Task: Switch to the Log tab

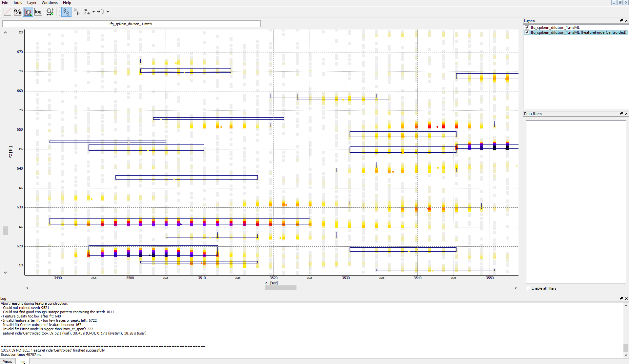Action: point(22,361)
